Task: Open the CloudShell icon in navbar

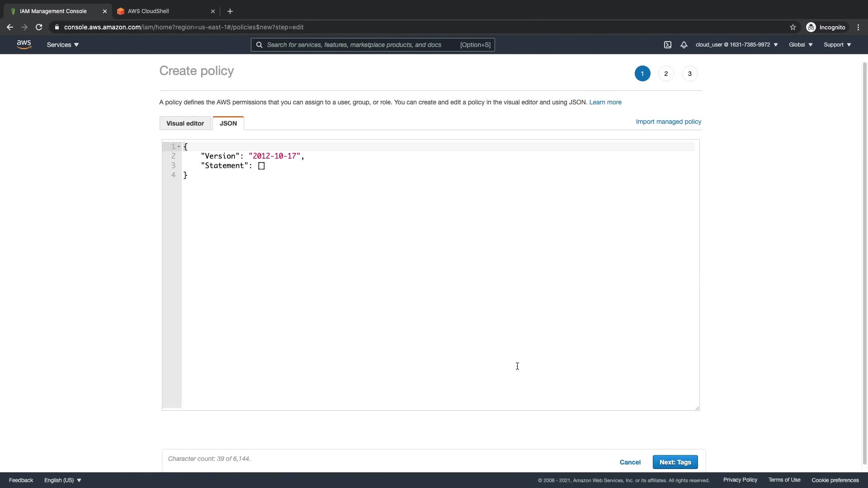Action: pos(668,45)
